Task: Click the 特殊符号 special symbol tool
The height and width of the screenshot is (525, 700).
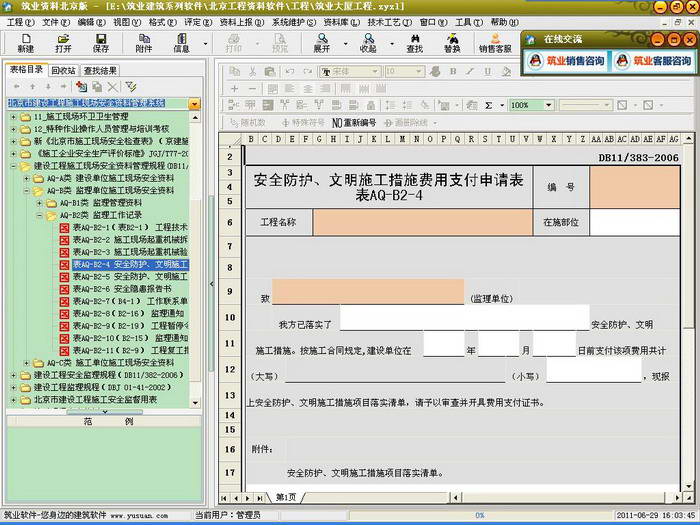Action: pyautogui.click(x=304, y=122)
